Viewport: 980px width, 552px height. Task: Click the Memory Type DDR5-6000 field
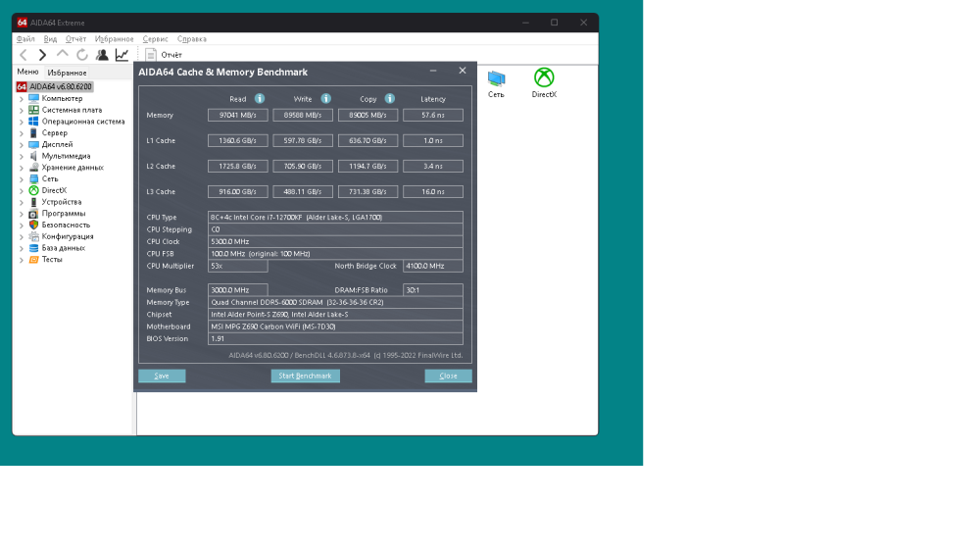335,303
